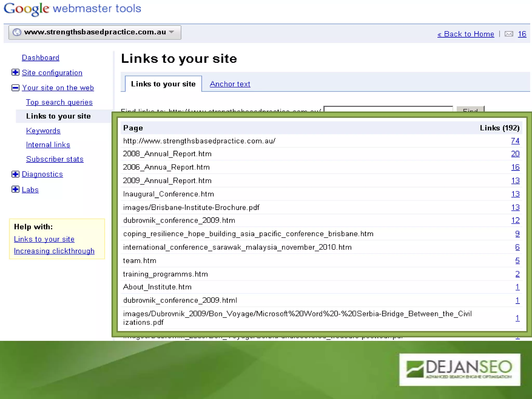Switch to the Anchor text tab
532x399 pixels.
[230, 84]
